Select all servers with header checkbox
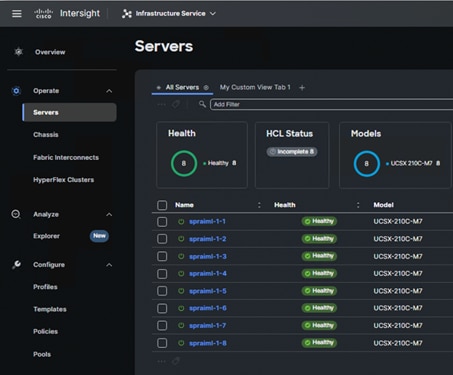Screen dimensions: 453x375 coord(162,205)
